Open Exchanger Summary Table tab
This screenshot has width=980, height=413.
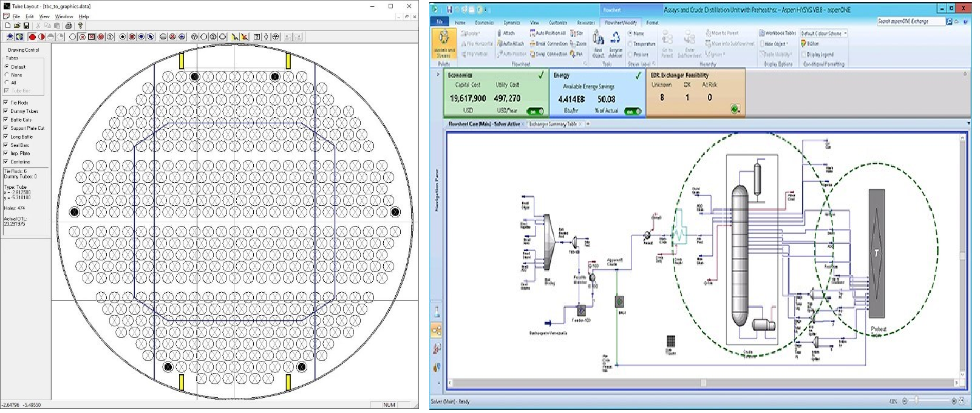553,124
